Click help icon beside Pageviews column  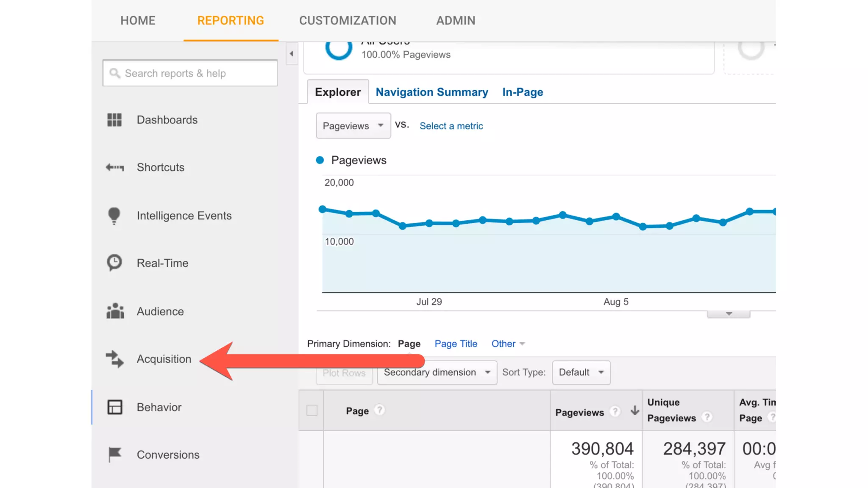(x=615, y=411)
